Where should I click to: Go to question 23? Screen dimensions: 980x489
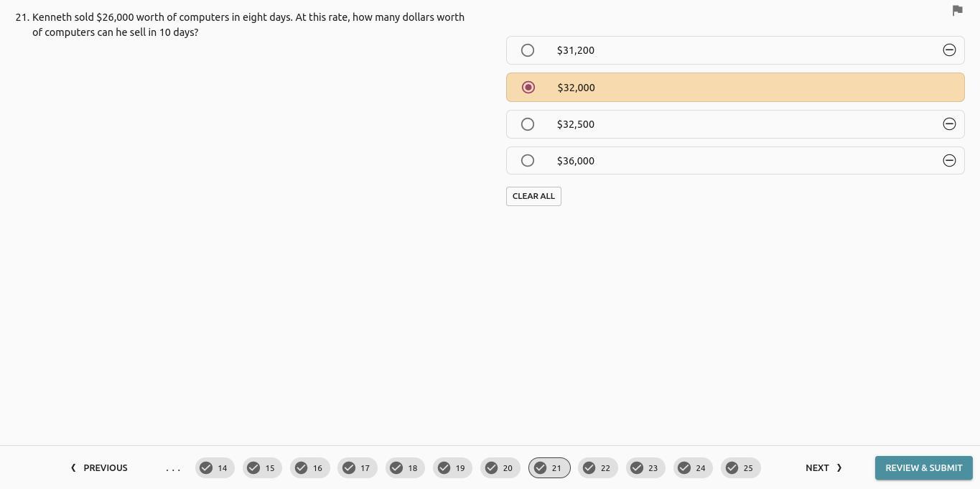click(x=645, y=468)
